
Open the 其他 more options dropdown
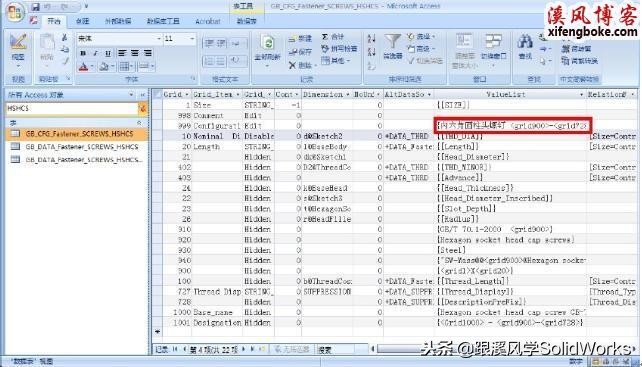tap(336, 61)
